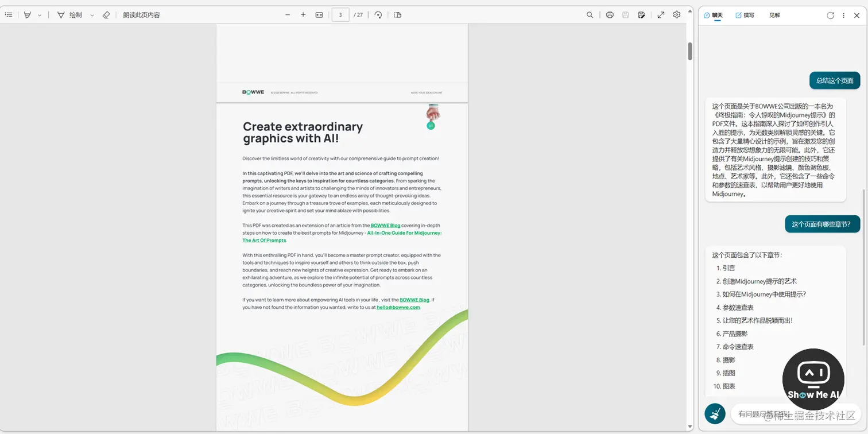Viewport: 868px width, 434px height.
Task: Click the fit to width icon
Action: (319, 15)
